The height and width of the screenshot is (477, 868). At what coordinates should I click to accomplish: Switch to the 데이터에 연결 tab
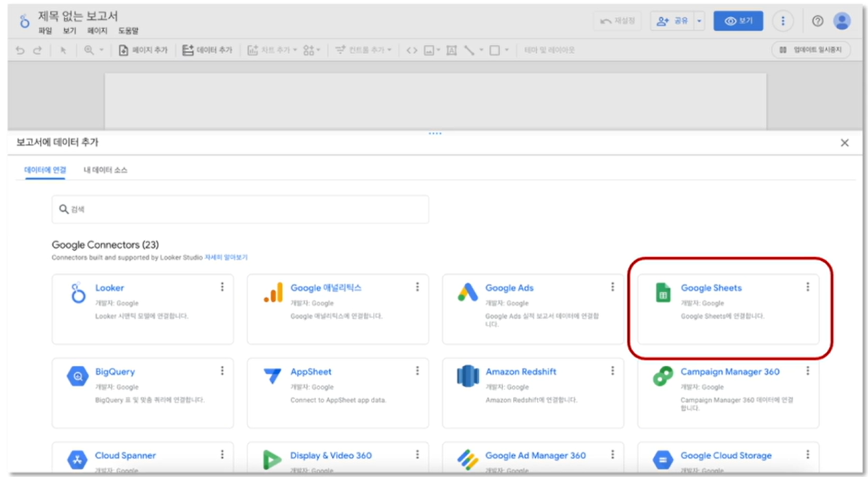[x=45, y=169]
